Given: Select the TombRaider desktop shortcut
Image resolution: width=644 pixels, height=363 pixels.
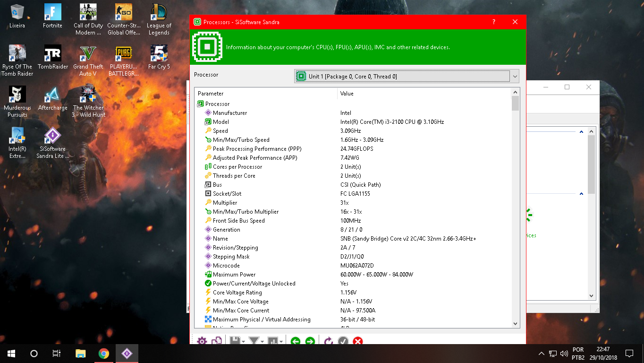Looking at the screenshot, I should (x=52, y=58).
